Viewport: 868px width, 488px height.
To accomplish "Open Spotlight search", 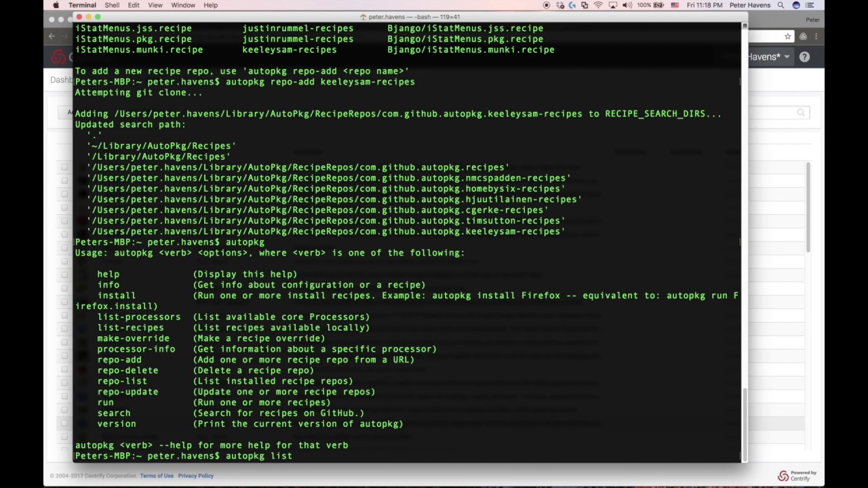I will (x=781, y=5).
